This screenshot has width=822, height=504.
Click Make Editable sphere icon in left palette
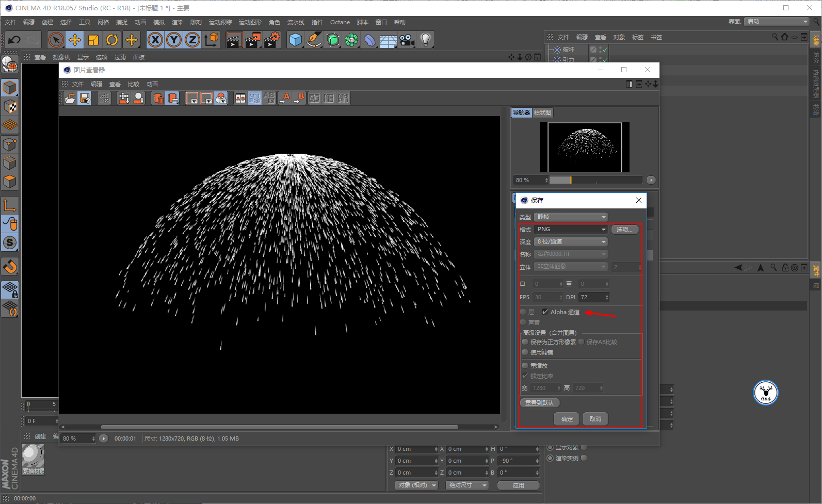[10, 64]
